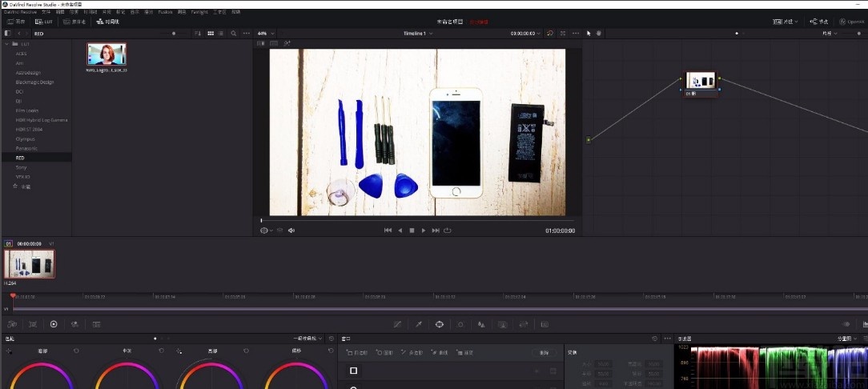Go back with the left chevron
868x389 pixels.
coord(19,33)
